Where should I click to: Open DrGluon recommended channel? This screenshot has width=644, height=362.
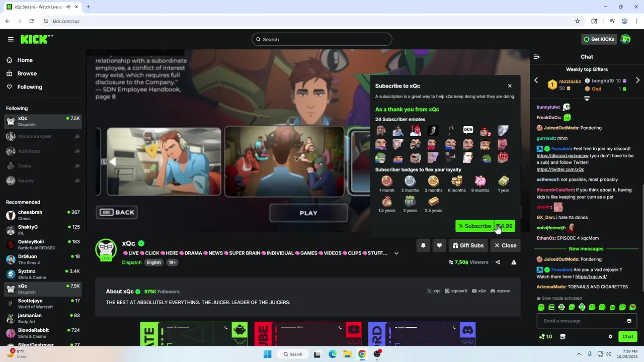click(x=43, y=259)
